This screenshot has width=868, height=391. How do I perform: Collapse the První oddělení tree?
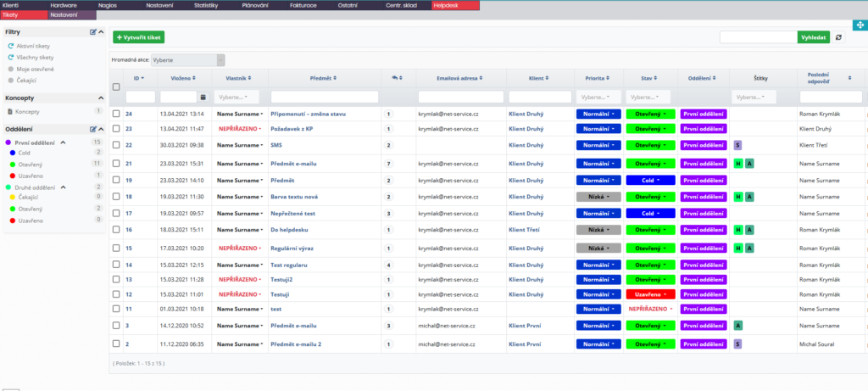63,142
